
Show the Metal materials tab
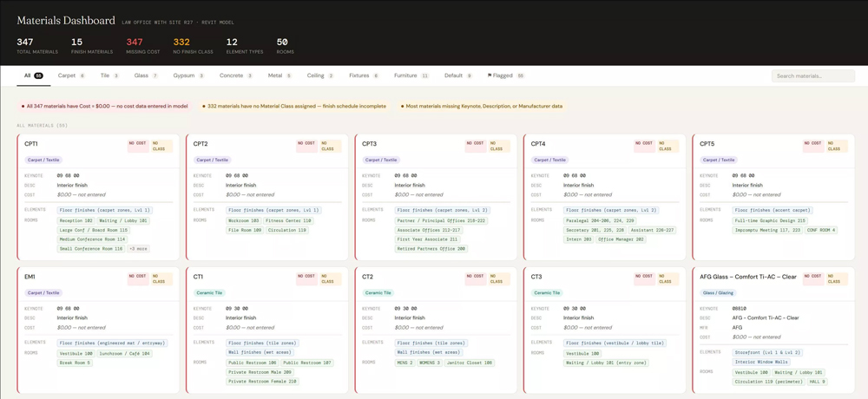click(x=280, y=75)
